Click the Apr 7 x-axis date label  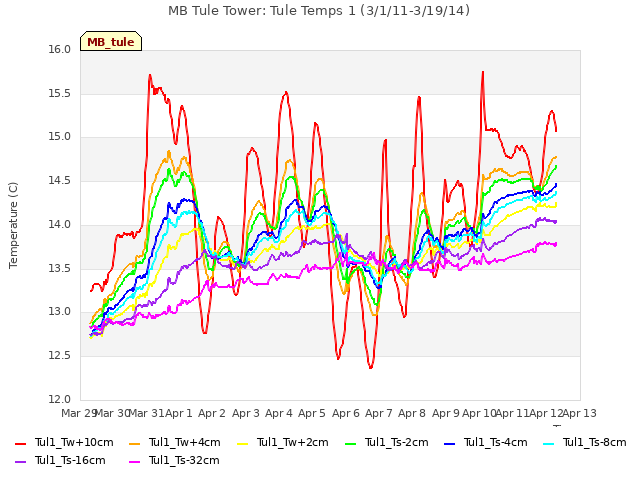tap(379, 413)
